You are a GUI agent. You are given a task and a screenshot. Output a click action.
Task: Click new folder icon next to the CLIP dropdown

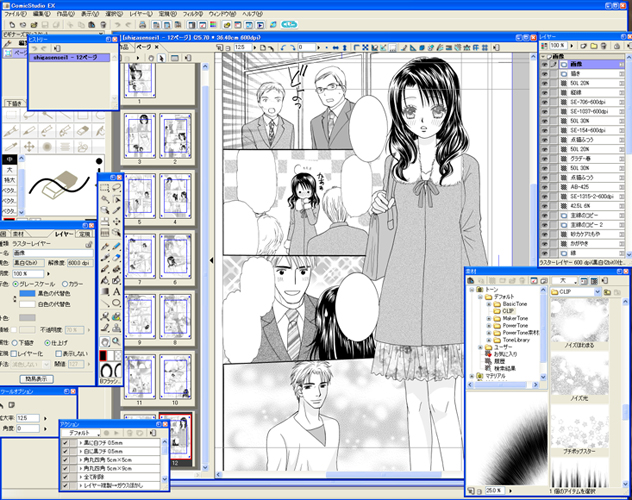(608, 292)
